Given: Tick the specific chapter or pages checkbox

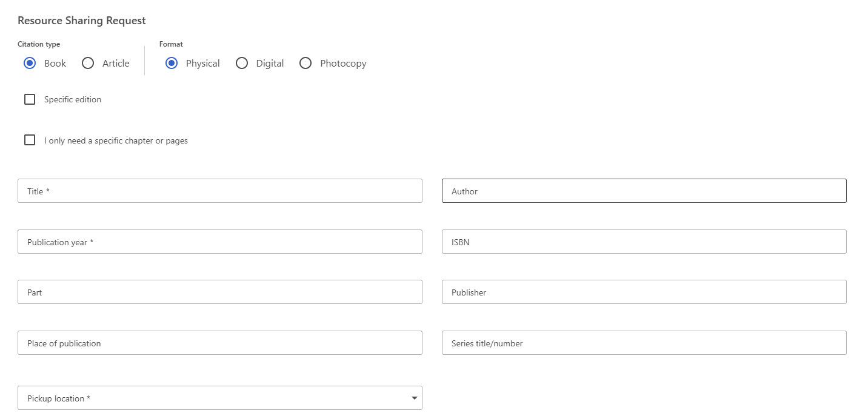Looking at the screenshot, I should [x=30, y=140].
